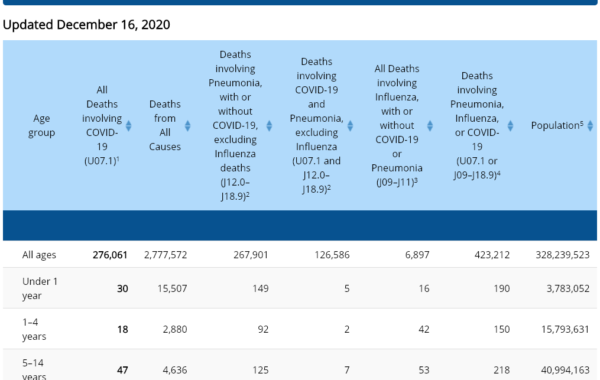
Task: Select the Population header label
Action: pos(557,126)
